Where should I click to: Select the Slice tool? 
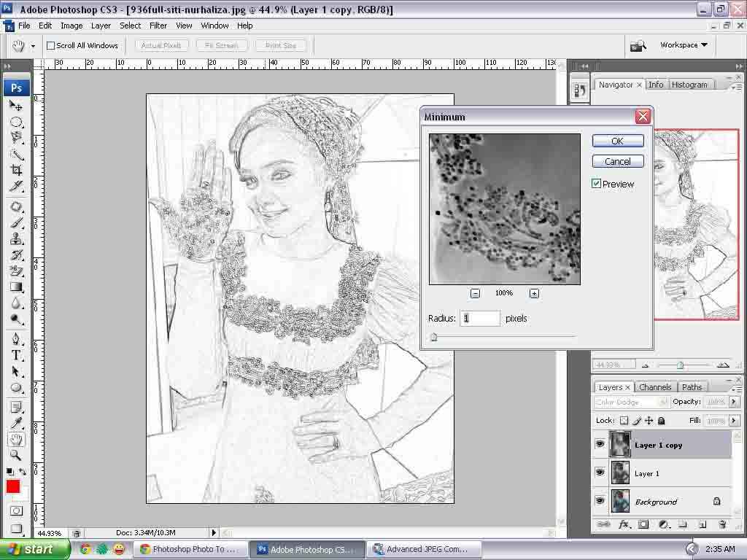16,186
